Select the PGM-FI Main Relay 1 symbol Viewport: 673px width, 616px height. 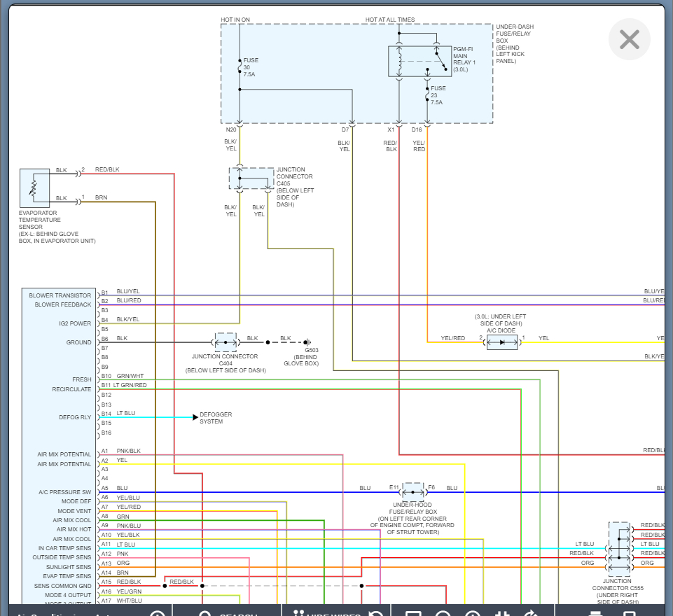click(420, 61)
